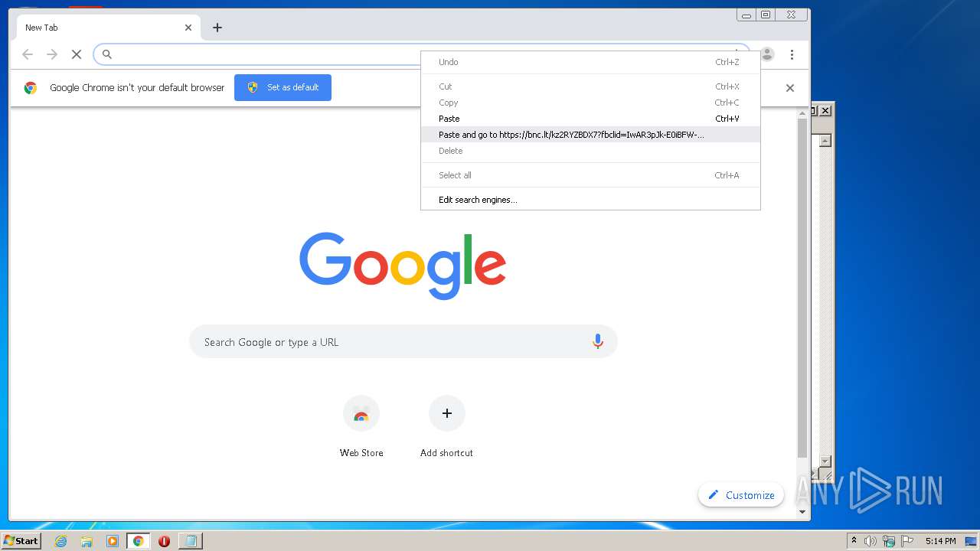Minimize the Chrome window

(x=746, y=15)
